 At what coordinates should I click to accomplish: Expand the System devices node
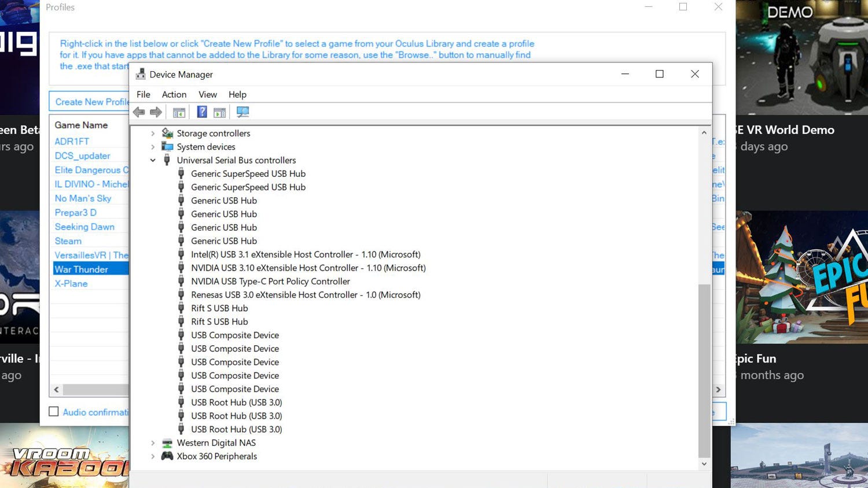point(153,147)
